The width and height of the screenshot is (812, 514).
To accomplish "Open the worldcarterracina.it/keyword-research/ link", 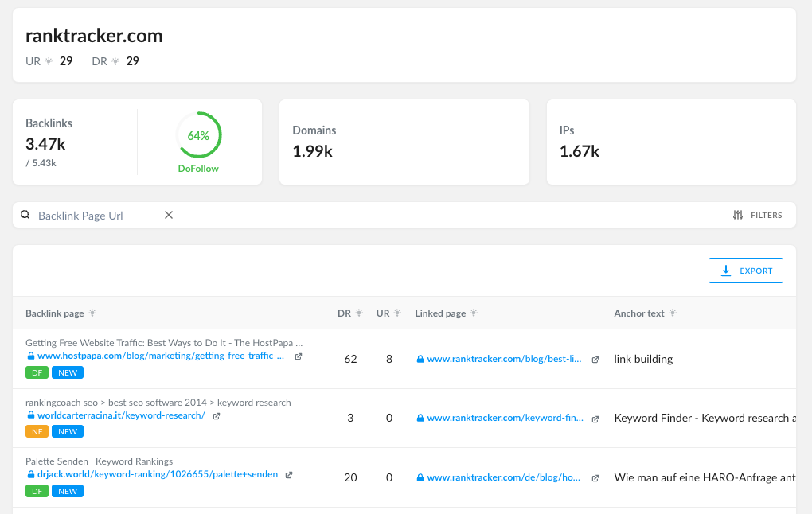I will click(121, 415).
